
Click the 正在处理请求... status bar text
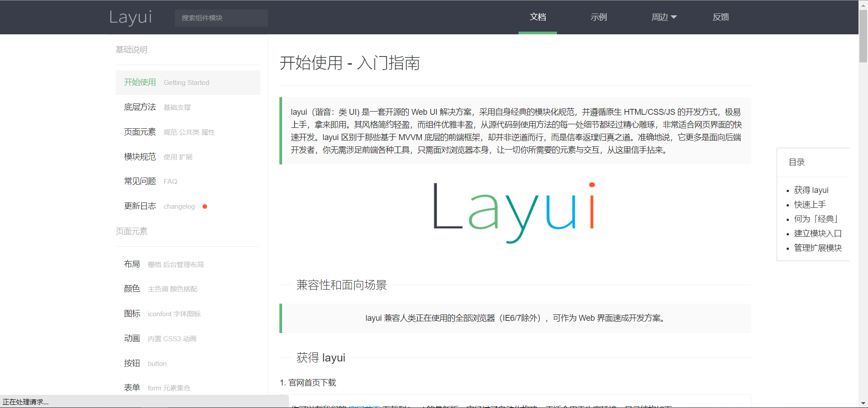[26, 402]
